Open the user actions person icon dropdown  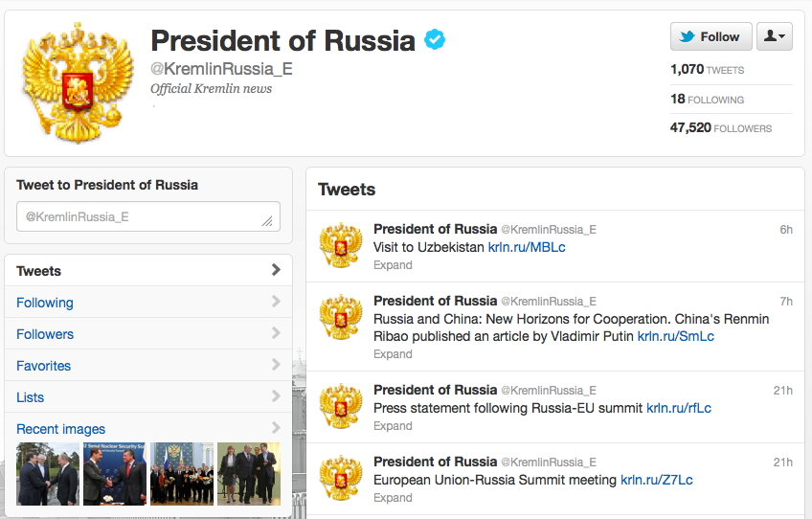coord(775,36)
